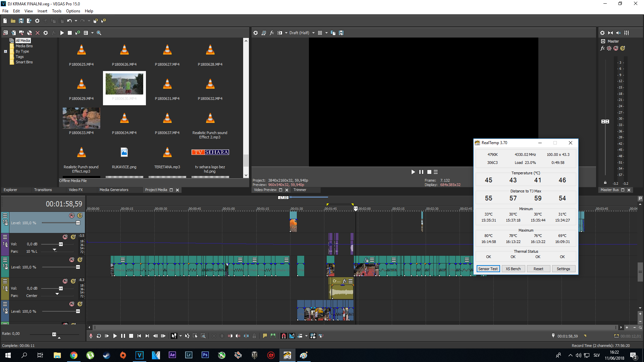The width and height of the screenshot is (644, 362).
Task: Click the Search media magnifier icon
Action: 99,33
